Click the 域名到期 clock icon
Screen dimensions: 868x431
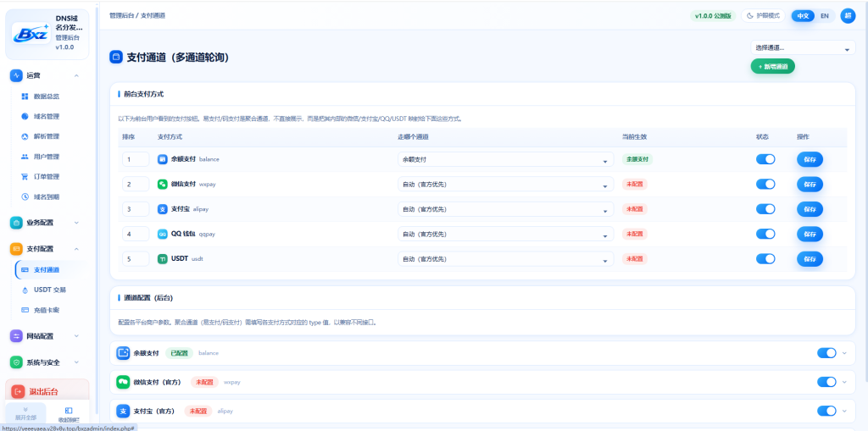pos(25,196)
